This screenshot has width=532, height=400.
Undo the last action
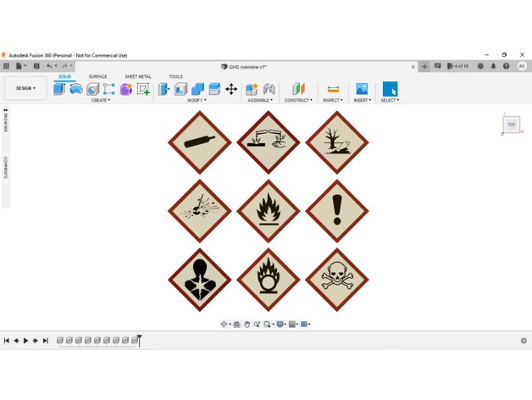[49, 66]
